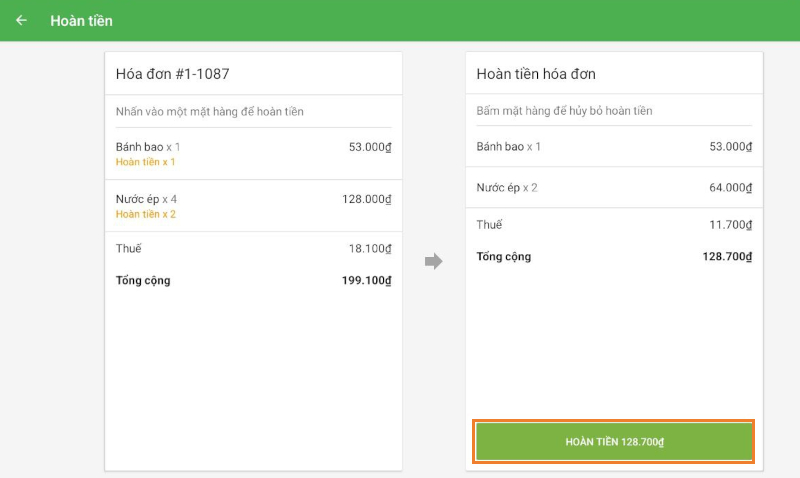Image resolution: width=800 pixels, height=478 pixels.
Task: Click the 128.000₫ price for Nước ép
Action: tap(366, 199)
